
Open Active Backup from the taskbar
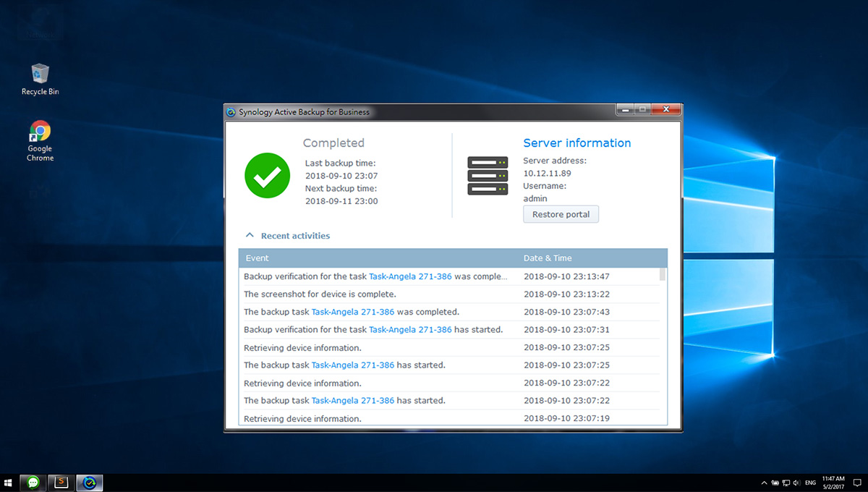coord(89,482)
